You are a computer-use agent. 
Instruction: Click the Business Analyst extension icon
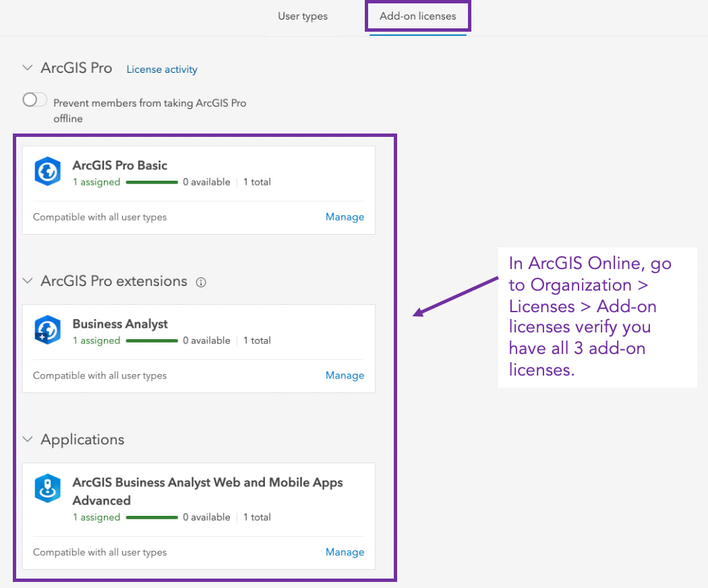click(48, 330)
